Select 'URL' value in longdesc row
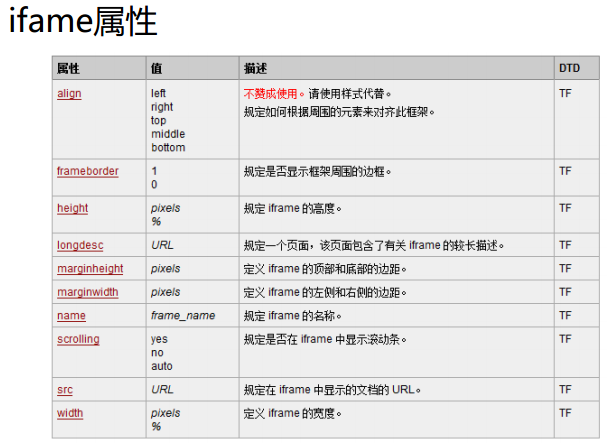Viewport: 613px width, 443px height. click(x=162, y=246)
